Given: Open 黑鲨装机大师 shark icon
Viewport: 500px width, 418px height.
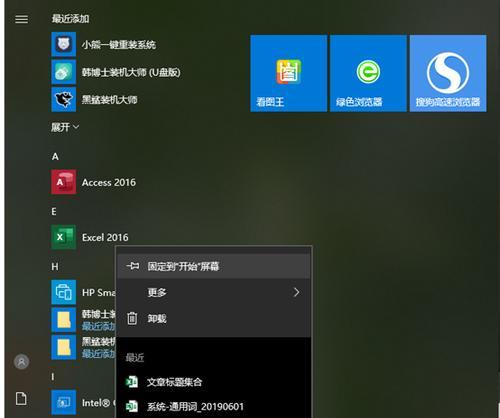Looking at the screenshot, I should coord(64,99).
